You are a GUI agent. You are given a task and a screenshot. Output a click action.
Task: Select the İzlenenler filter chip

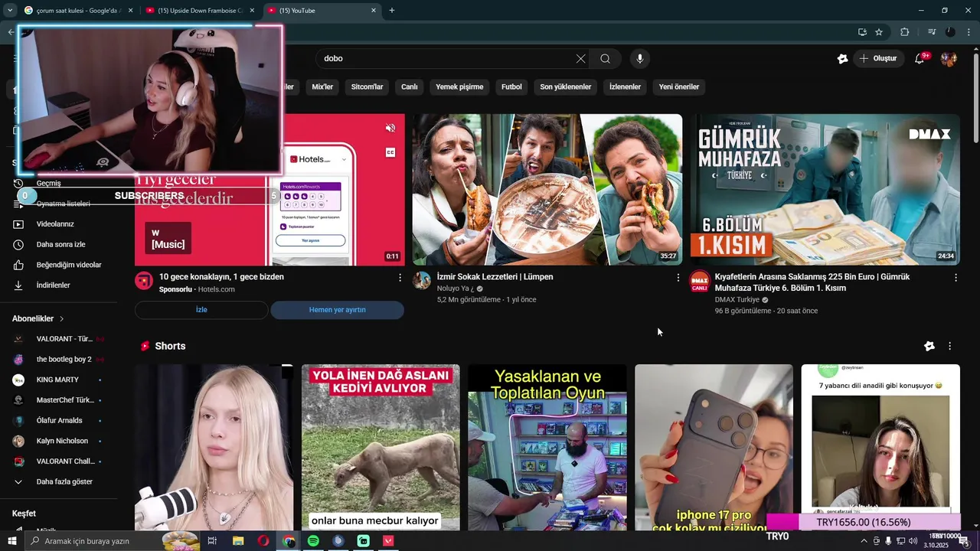(625, 87)
